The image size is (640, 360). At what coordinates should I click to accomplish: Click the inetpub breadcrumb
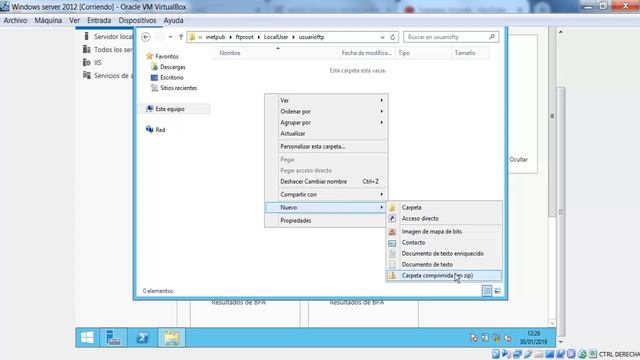[215, 37]
